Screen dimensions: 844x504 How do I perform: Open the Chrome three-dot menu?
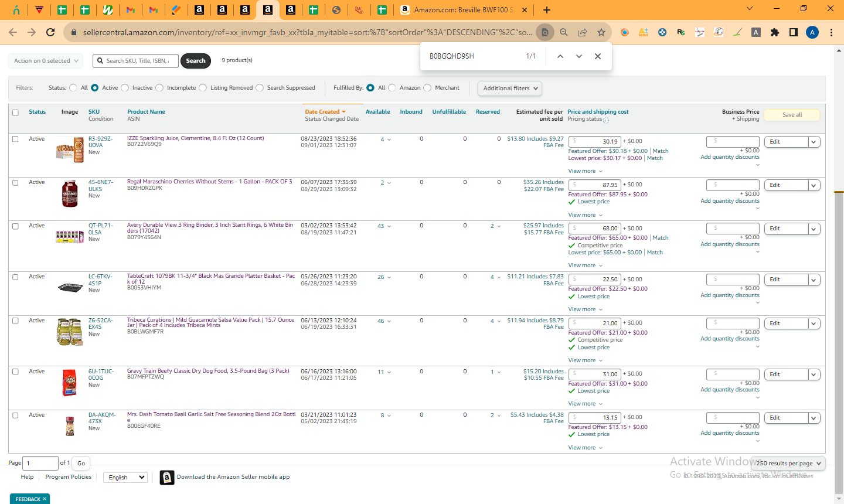pyautogui.click(x=831, y=32)
